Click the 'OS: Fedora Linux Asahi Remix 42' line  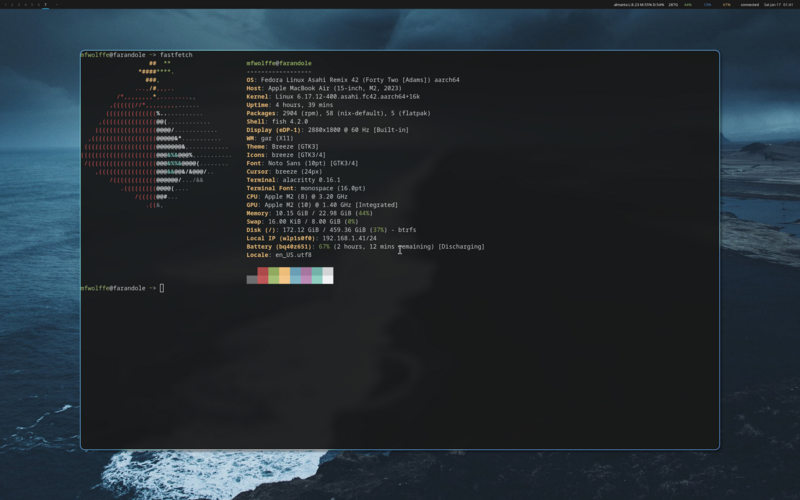tap(353, 80)
